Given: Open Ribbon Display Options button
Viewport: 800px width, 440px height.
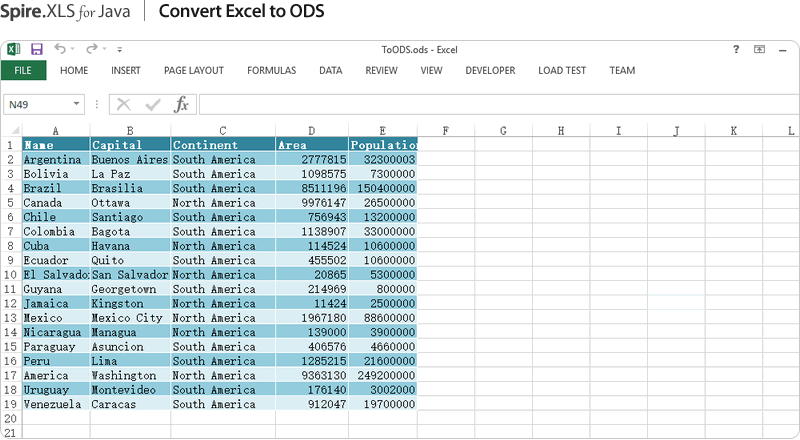Looking at the screenshot, I should [759, 49].
